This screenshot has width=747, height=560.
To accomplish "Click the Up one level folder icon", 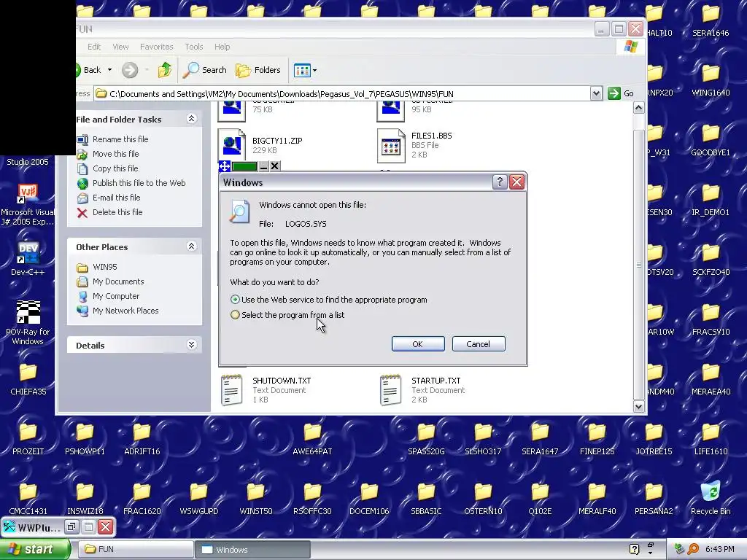I will coord(165,70).
